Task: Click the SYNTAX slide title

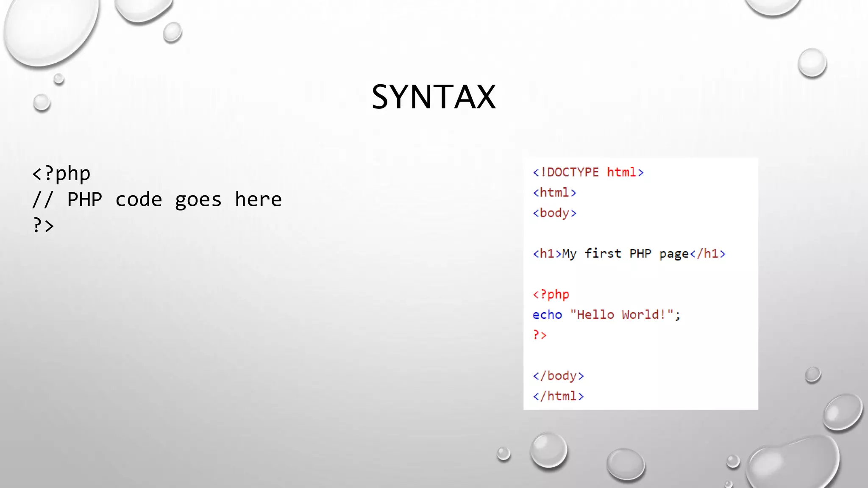Action: (x=434, y=97)
